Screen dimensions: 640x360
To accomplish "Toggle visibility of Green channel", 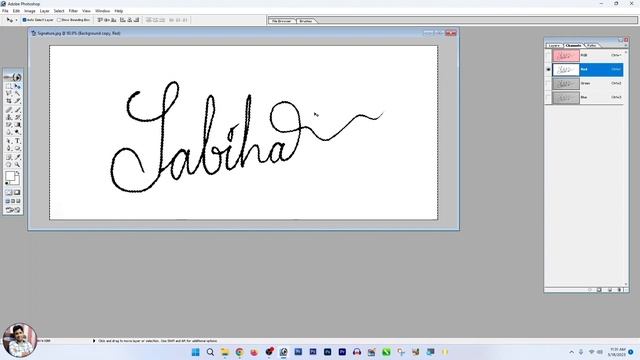I will (548, 83).
